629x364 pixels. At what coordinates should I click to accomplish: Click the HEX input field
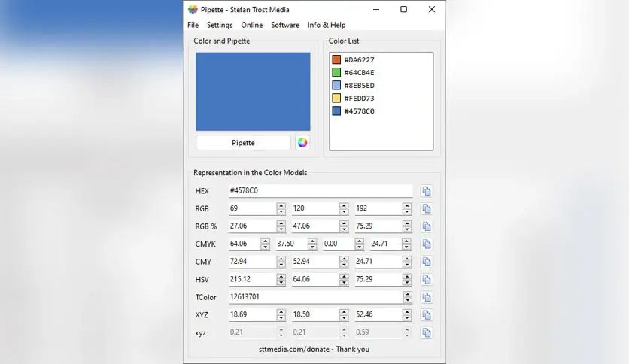[x=321, y=190]
